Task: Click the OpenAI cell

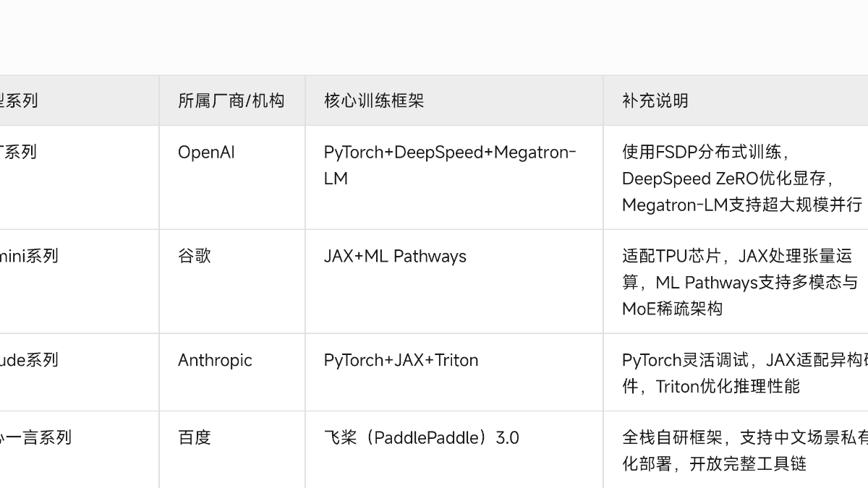Action: [232, 178]
